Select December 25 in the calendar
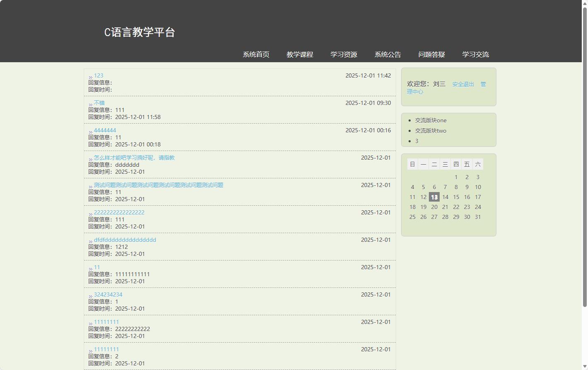Viewport: 588px width, 370px height. 412,217
